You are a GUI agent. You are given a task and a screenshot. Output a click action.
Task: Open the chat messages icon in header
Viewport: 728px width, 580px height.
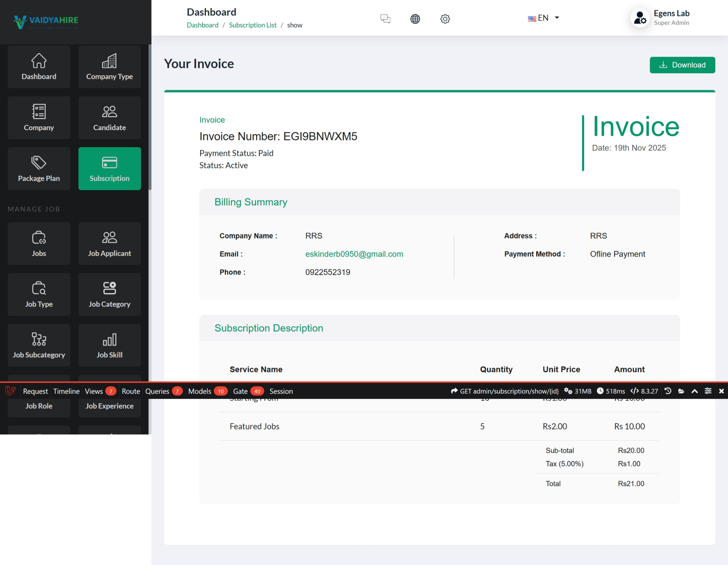[x=385, y=19]
